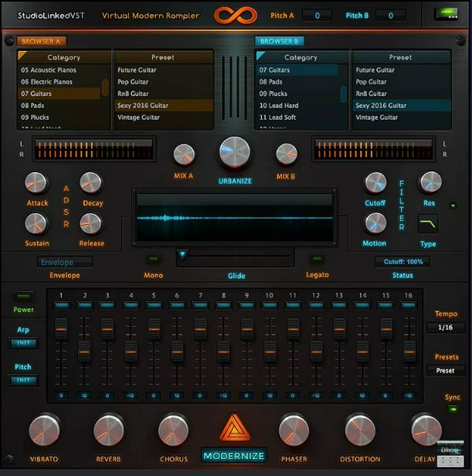Screen dimensions: 472x476
Task: Select 05 Acoustic Pianos in Browser A
Action: click(x=59, y=70)
